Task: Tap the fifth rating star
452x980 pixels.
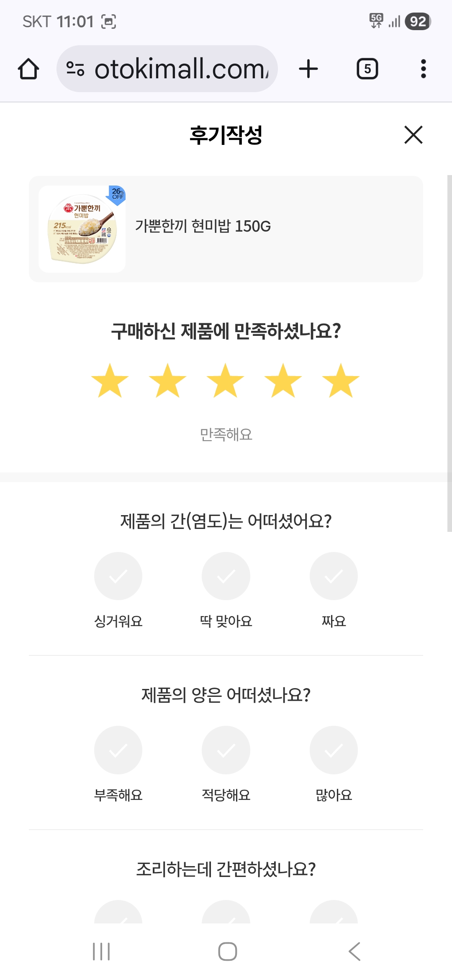Action: [341, 381]
